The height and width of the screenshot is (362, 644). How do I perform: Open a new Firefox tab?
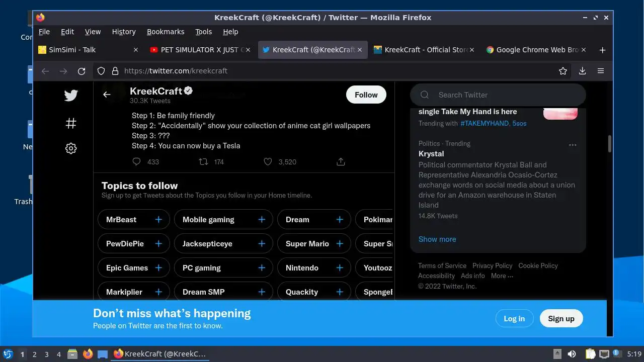coord(602,50)
